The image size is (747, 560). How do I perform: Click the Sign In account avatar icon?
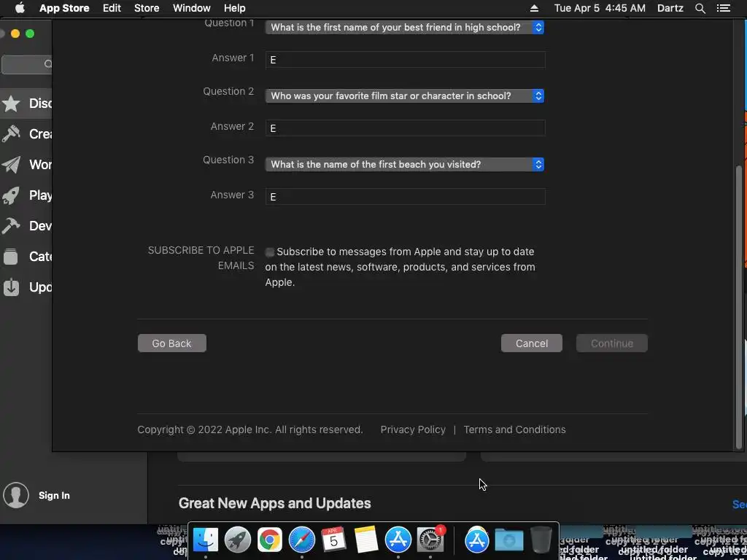pos(16,495)
